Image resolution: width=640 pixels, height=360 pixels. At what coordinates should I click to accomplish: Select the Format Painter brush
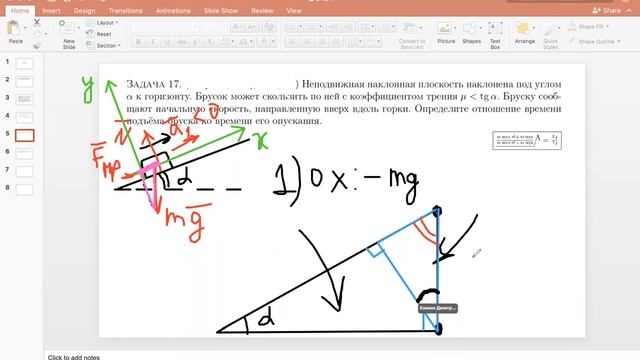(37, 45)
